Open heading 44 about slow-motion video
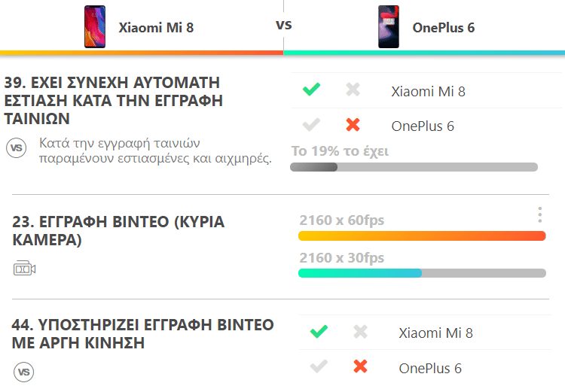The image size is (565, 392). [x=142, y=333]
